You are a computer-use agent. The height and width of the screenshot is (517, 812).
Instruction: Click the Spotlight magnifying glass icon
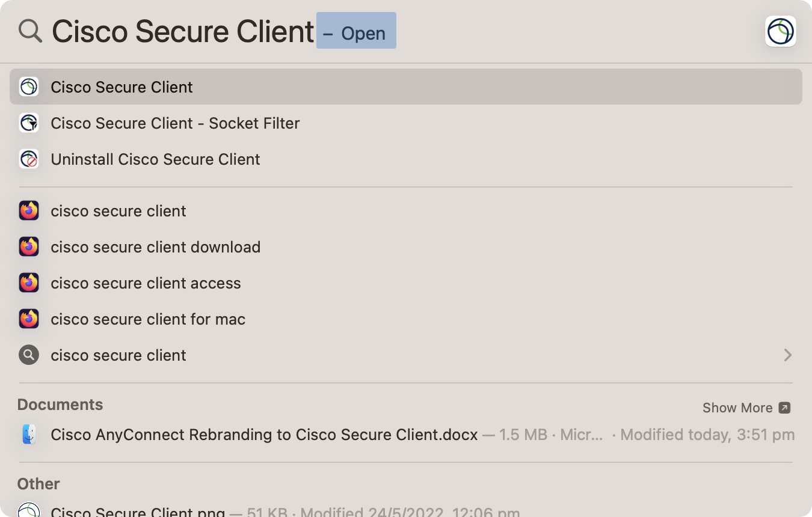click(29, 31)
